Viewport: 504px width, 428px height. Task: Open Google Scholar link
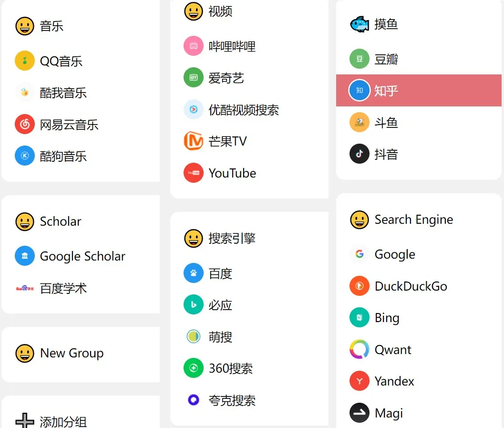[70, 256]
